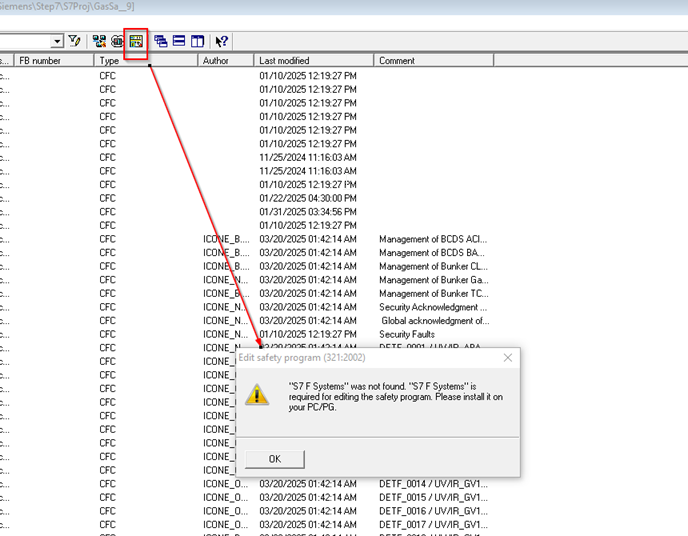688x536 pixels.
Task: Click OK in the Edit safety program dialog
Action: [275, 459]
